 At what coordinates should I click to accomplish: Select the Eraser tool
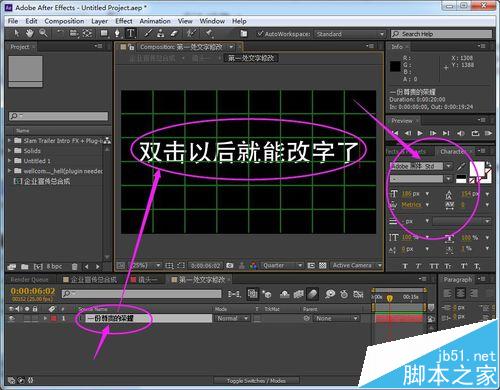(x=174, y=33)
